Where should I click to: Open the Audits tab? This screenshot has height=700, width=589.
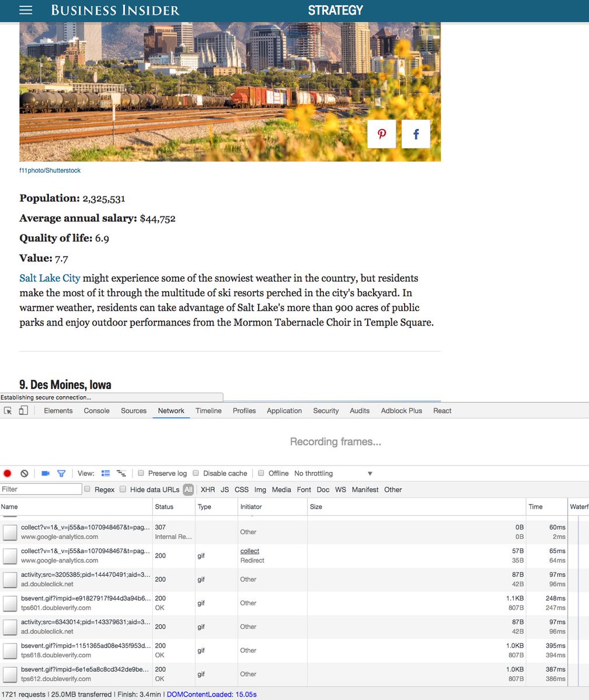[360, 411]
